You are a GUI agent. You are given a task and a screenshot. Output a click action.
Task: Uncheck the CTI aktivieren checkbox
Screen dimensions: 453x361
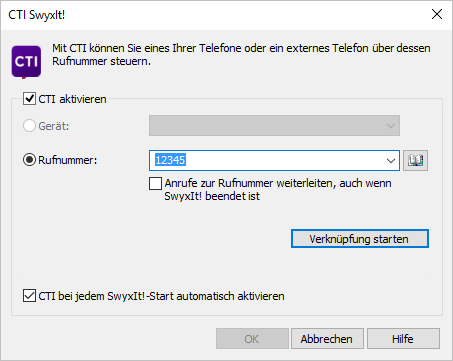(29, 99)
